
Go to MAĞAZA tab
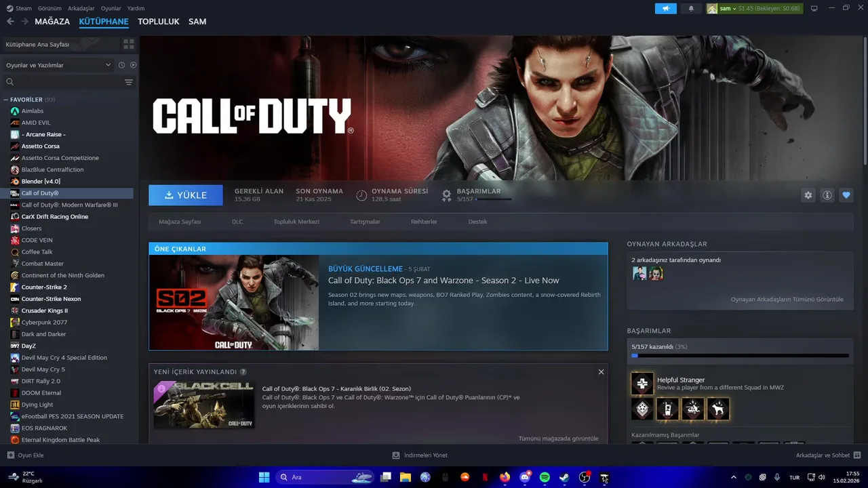coord(52,22)
